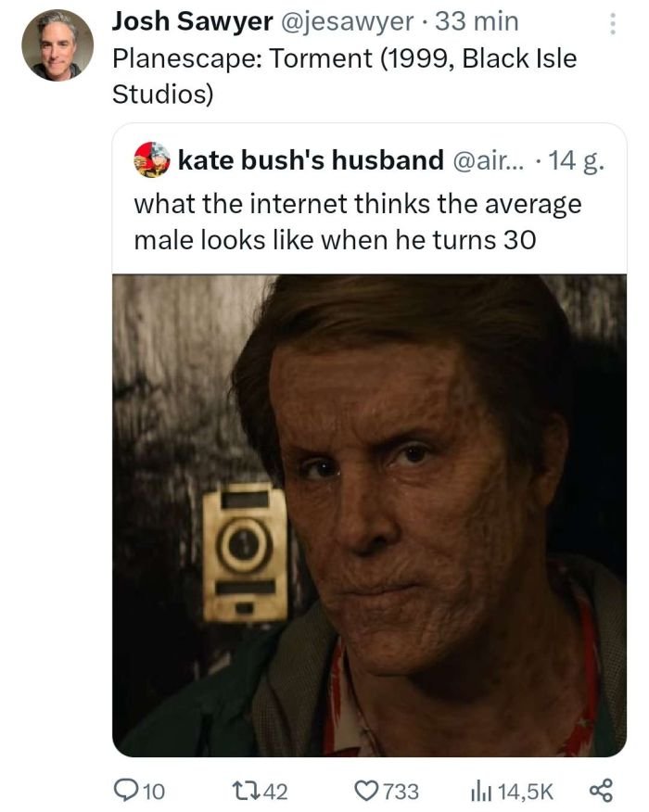This screenshot has height=812, width=649.
Task: Open the quoted tweet's text about turning 30
Action: 358,222
